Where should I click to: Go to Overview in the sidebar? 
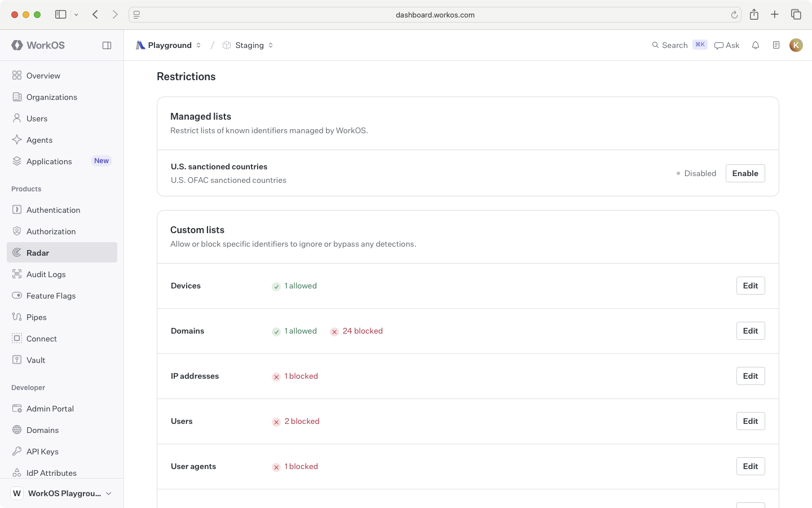coord(62,76)
